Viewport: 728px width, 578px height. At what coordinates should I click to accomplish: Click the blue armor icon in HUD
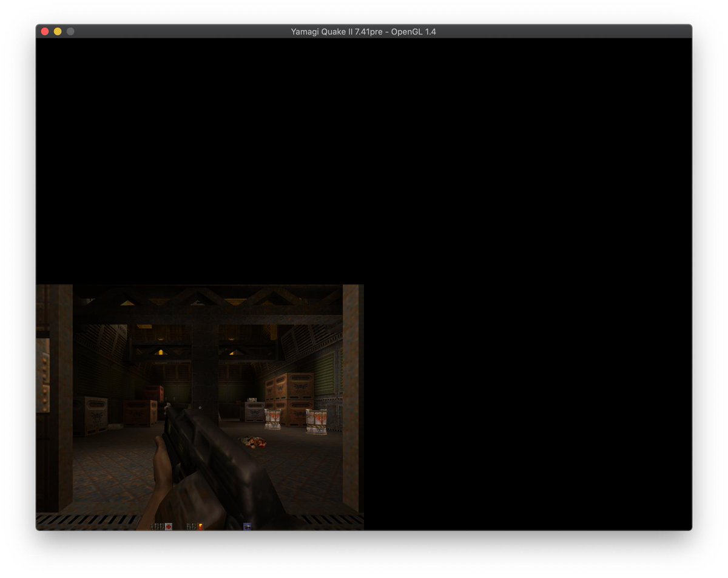tap(247, 526)
